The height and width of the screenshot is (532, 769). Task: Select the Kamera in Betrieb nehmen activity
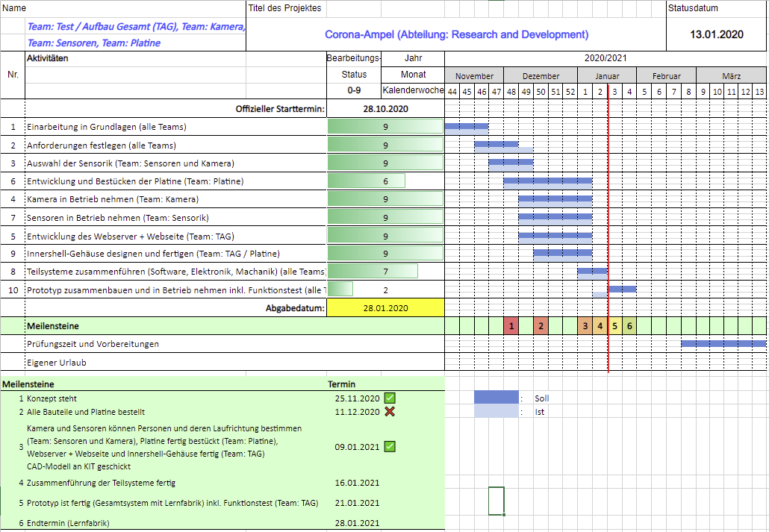pyautogui.click(x=113, y=199)
